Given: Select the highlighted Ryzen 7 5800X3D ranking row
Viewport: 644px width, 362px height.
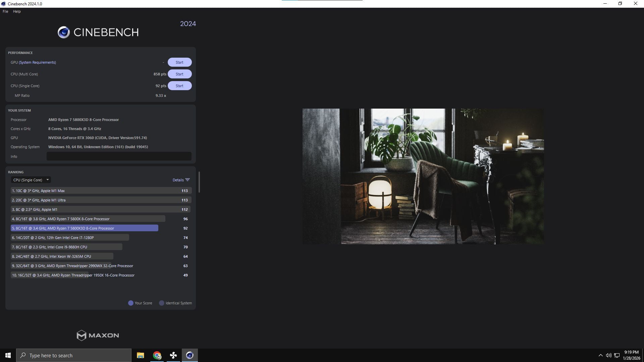Looking at the screenshot, I should 101,228.
